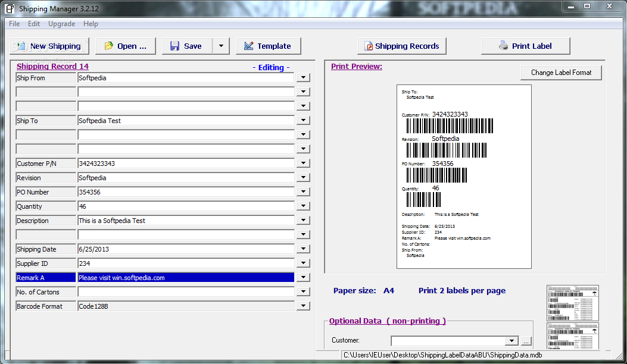The height and width of the screenshot is (364, 627).
Task: Click the New Shipping document icon
Action: coord(21,46)
